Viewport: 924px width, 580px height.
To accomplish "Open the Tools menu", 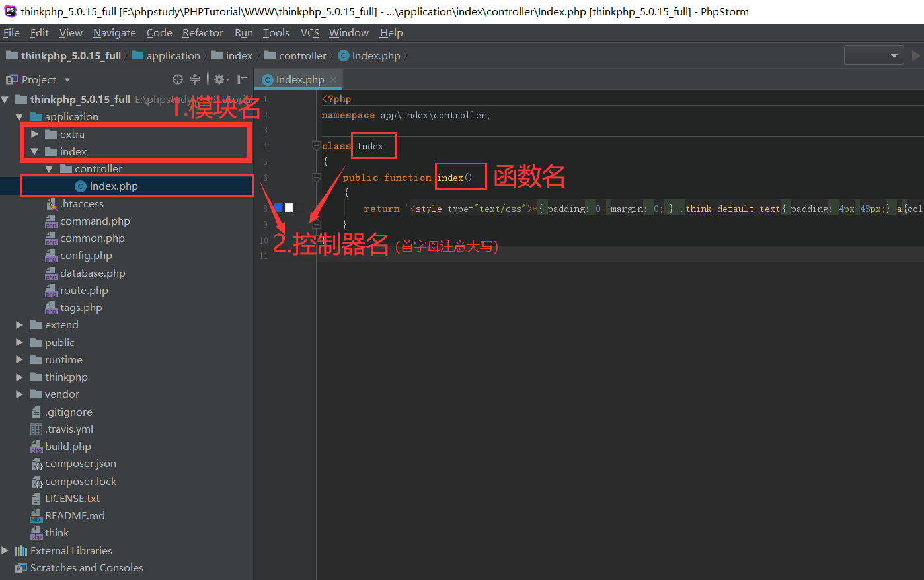I will [276, 32].
